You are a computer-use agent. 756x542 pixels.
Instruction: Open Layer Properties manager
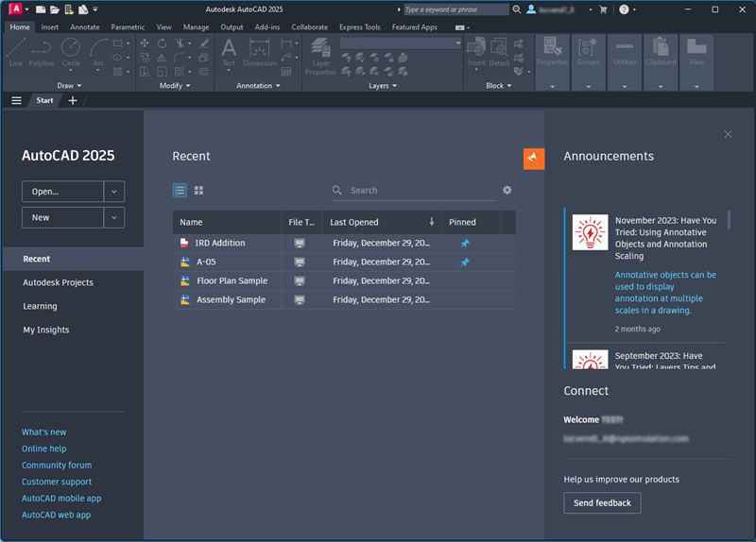(320, 57)
